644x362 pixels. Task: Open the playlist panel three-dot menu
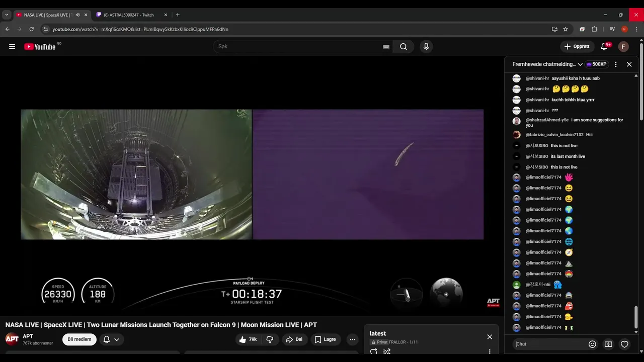[x=490, y=352]
